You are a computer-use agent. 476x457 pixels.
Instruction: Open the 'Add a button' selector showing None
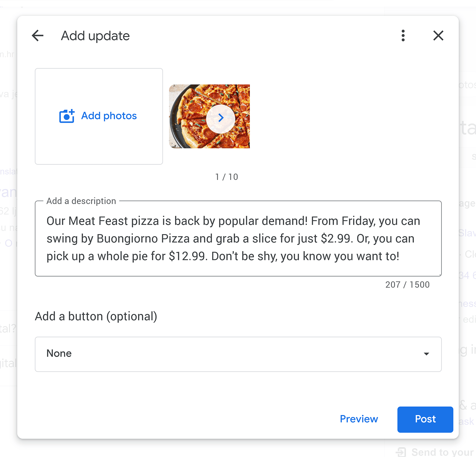238,354
